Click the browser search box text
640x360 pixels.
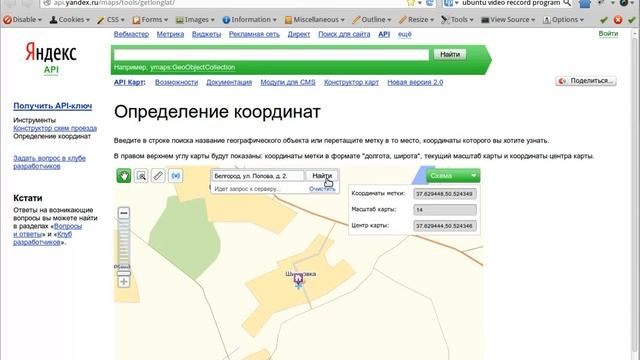(511, 3)
